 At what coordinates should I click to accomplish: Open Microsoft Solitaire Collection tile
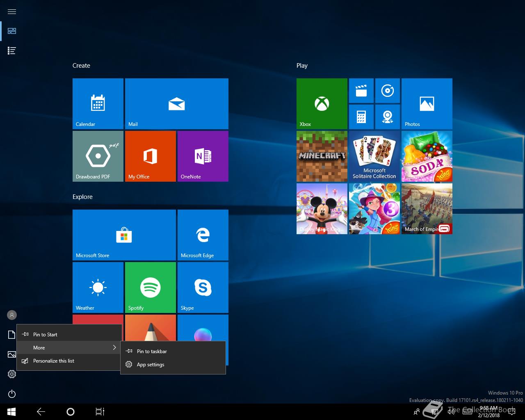[374, 156]
